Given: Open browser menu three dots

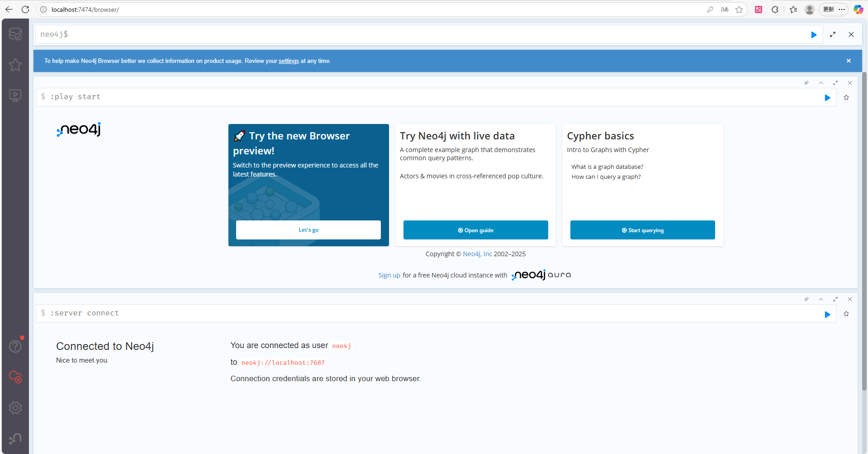Looking at the screenshot, I should point(842,10).
